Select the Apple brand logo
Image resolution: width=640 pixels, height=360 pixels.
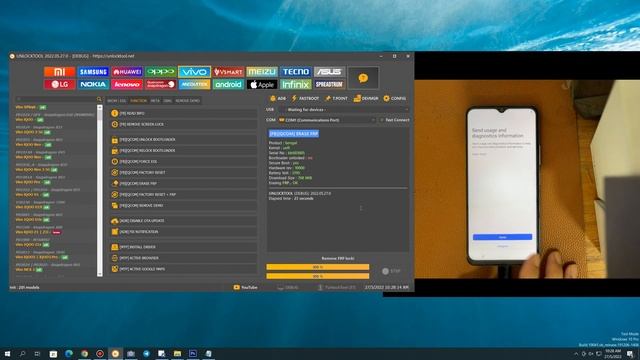coord(262,84)
